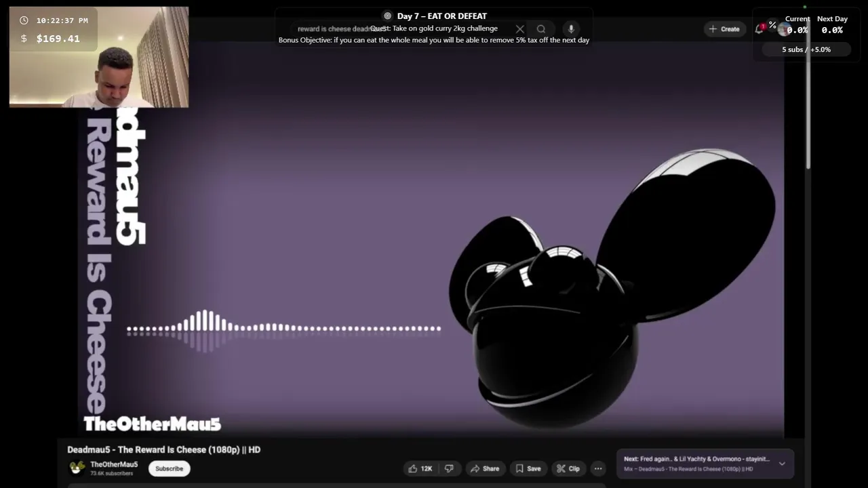
Task: Open the account avatar menu
Action: 784,29
